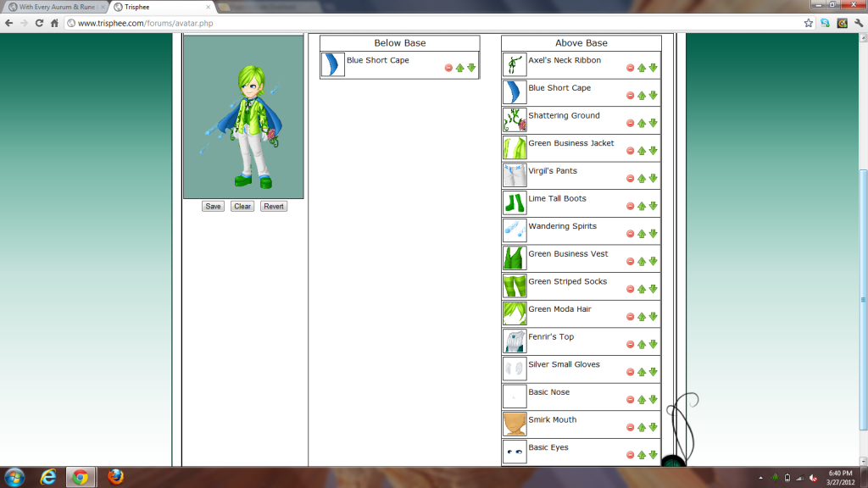Remove Axel's Neck Ribbon with red minus icon
Image resolution: width=868 pixels, height=488 pixels.
tap(630, 68)
